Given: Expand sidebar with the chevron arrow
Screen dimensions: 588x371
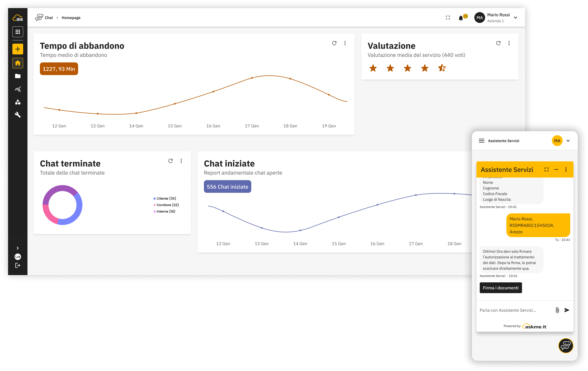Looking at the screenshot, I should (x=18, y=248).
